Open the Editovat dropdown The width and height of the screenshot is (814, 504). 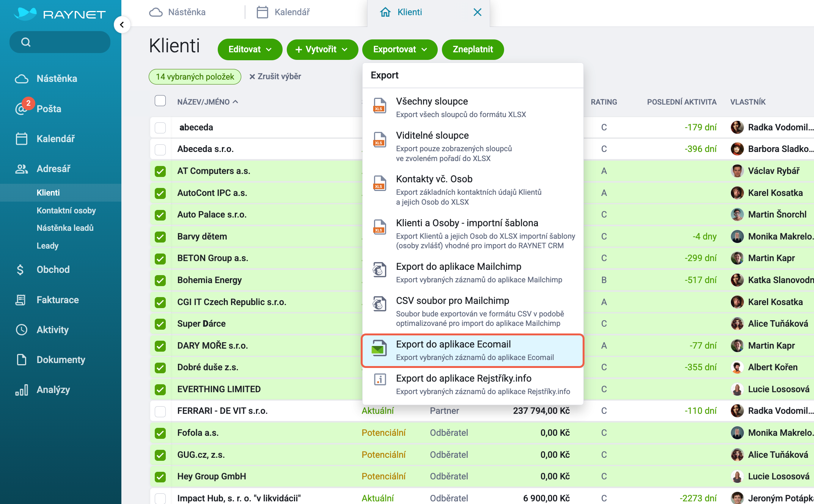pyautogui.click(x=250, y=49)
